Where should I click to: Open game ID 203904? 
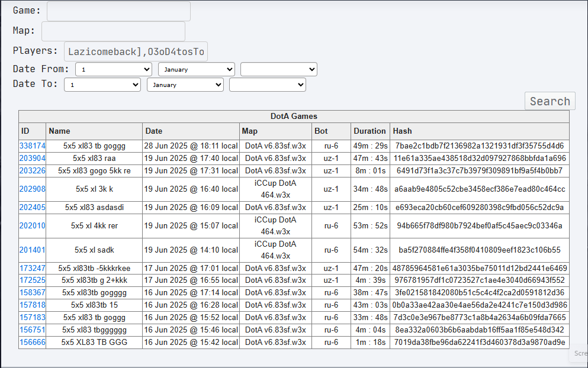[32, 158]
